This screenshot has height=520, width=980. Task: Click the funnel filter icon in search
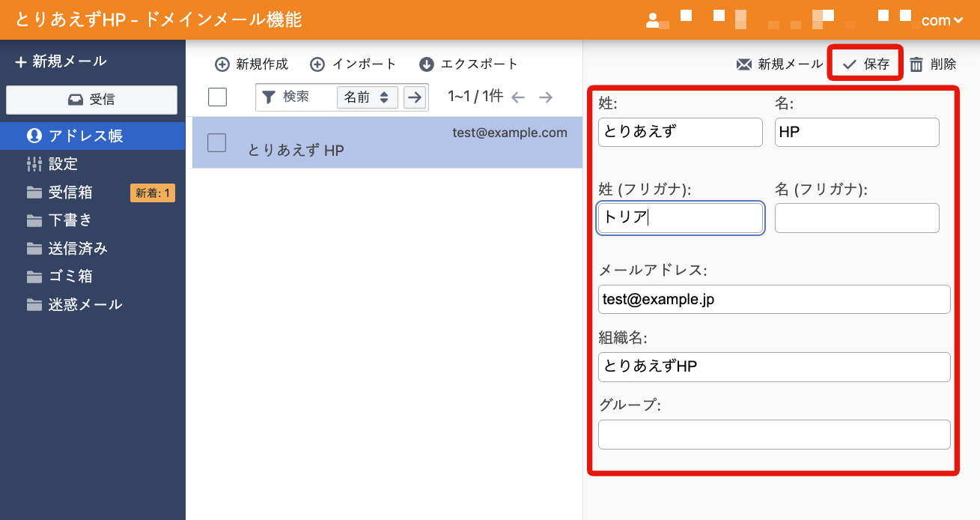point(269,97)
